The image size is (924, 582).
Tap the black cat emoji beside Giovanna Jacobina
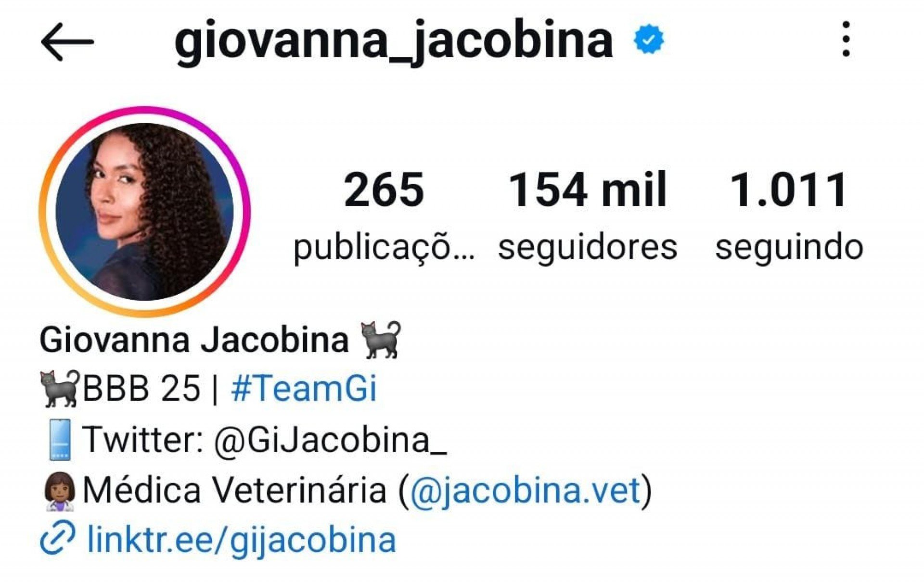click(381, 340)
